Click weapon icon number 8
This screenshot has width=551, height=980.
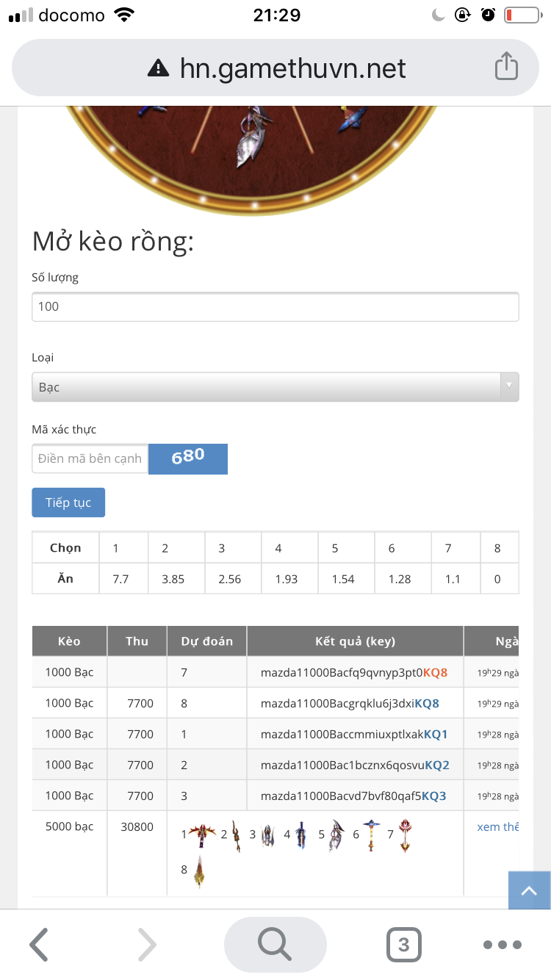pos(199,871)
